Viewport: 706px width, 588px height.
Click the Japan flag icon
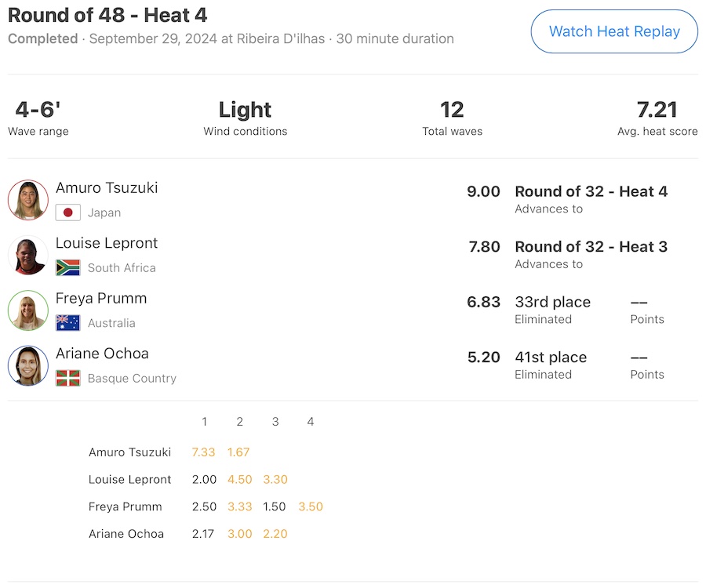[68, 212]
